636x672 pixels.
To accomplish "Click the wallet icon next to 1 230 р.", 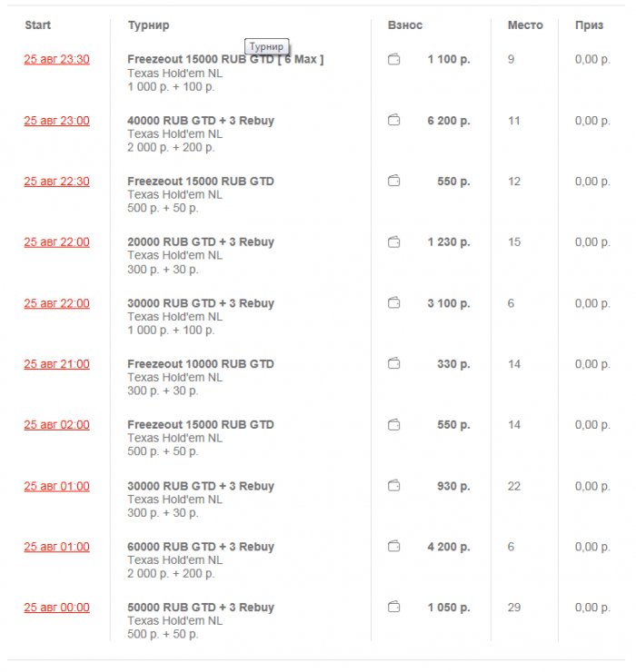I will 393,242.
